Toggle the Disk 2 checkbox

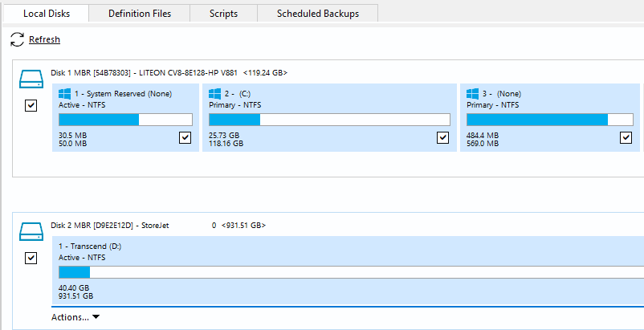click(31, 258)
